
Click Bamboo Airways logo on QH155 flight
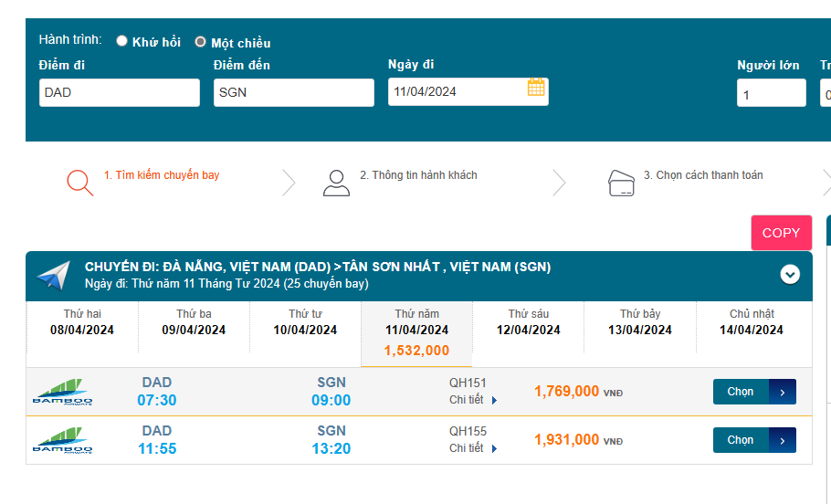point(62,440)
